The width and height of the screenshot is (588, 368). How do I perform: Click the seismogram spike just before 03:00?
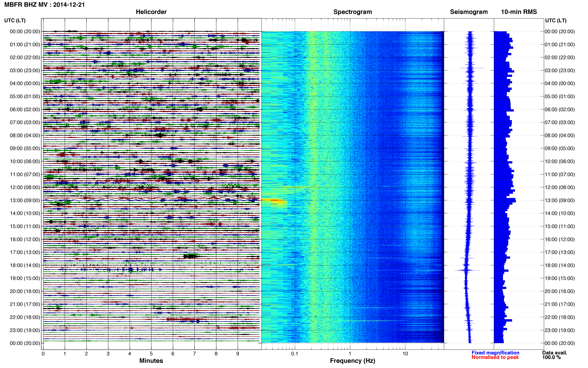[x=472, y=68]
